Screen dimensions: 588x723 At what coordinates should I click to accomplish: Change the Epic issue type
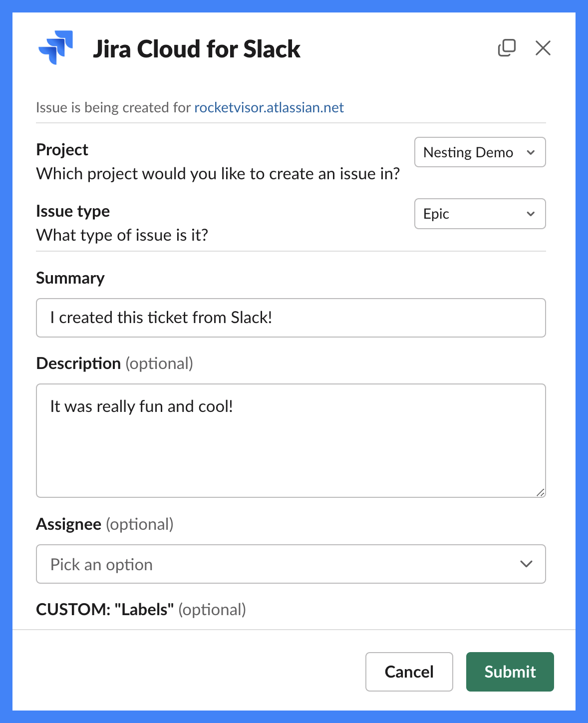479,214
